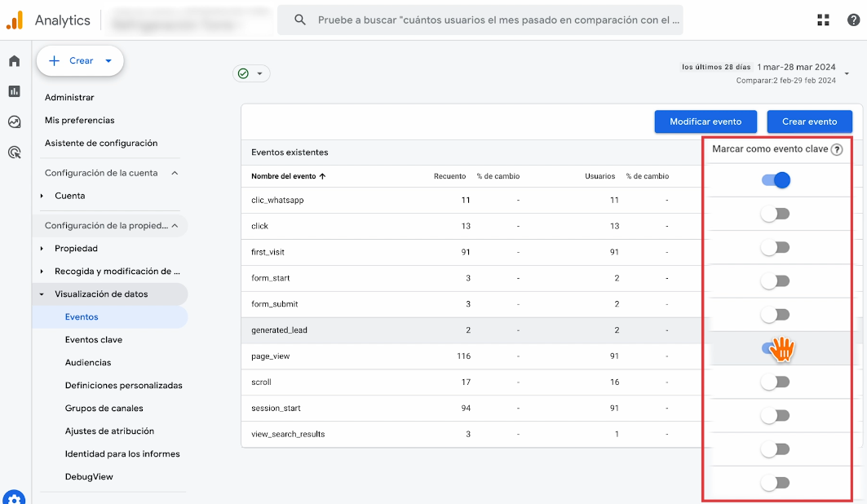Select Eventos clave in sidebar
867x504 pixels.
[x=94, y=340]
